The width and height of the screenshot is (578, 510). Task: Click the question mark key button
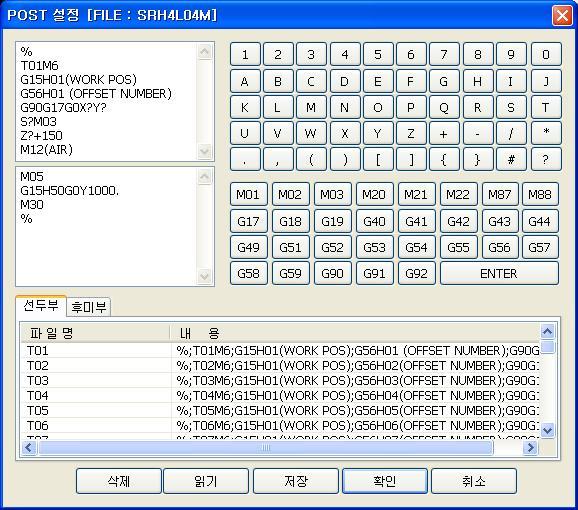(546, 159)
